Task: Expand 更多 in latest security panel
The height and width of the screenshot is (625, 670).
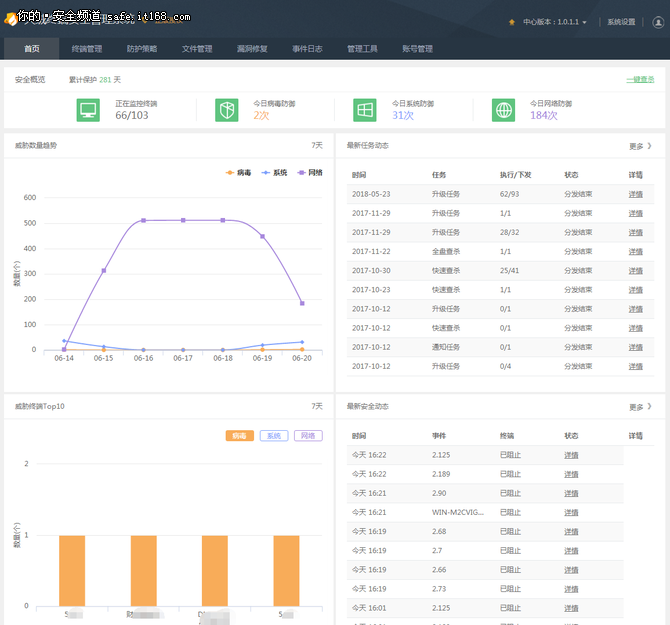Action: click(x=640, y=407)
